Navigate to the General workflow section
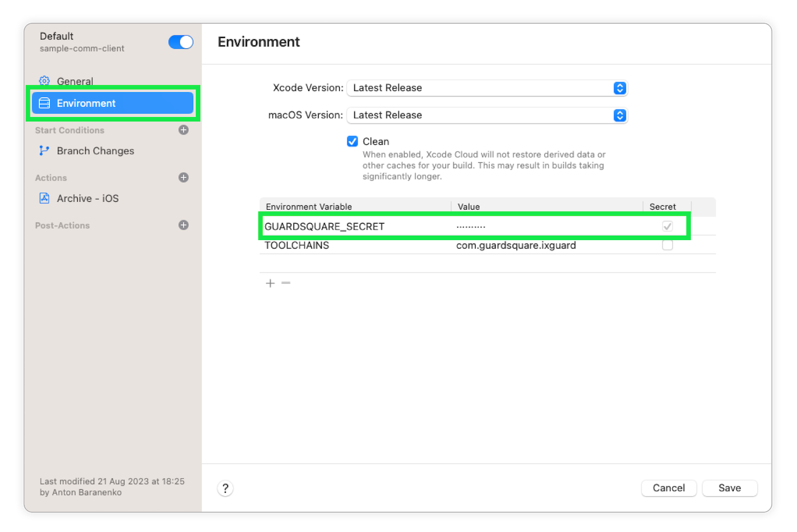 (75, 81)
